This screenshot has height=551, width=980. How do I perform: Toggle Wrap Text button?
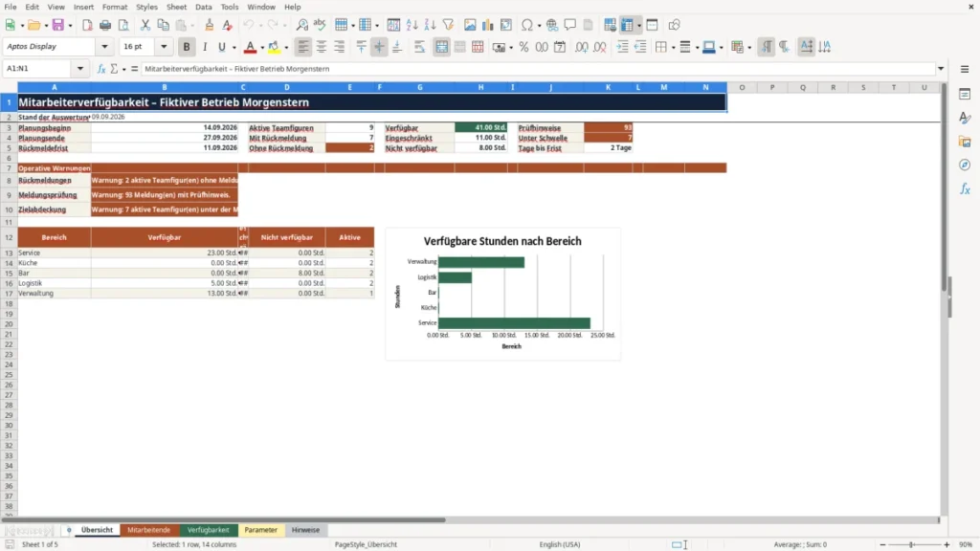coord(419,47)
